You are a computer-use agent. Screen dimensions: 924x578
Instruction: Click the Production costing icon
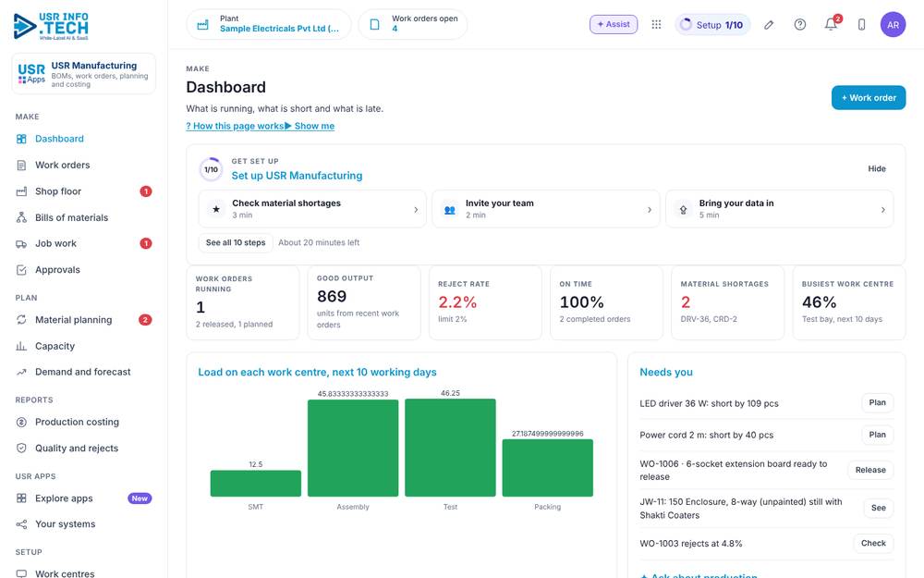point(21,423)
